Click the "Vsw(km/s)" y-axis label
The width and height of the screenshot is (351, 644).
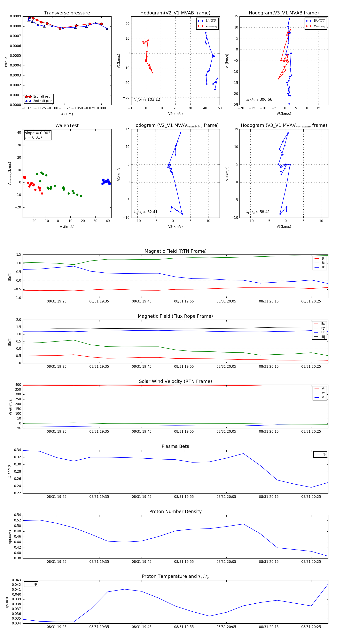10,407
